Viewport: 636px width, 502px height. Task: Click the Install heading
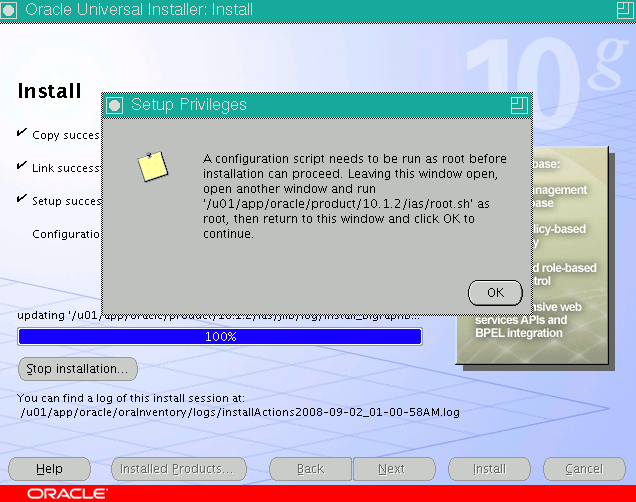[x=49, y=91]
